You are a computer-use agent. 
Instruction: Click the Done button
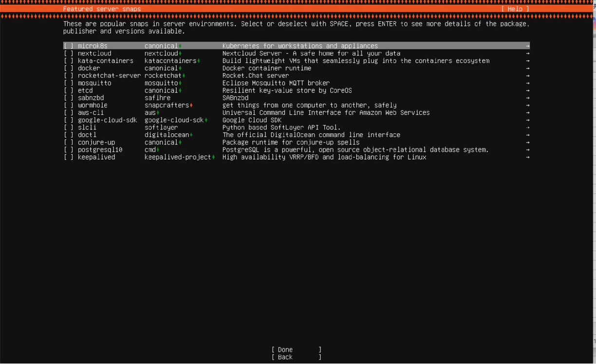(297, 349)
